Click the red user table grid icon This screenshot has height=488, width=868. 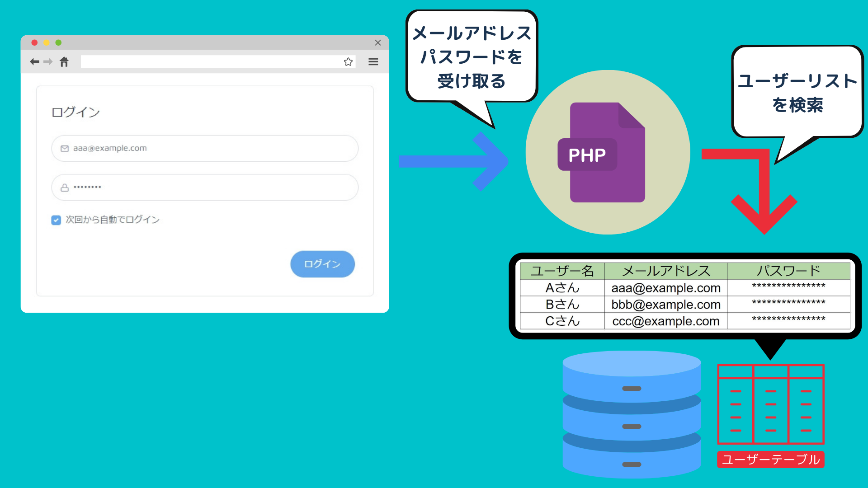(771, 404)
